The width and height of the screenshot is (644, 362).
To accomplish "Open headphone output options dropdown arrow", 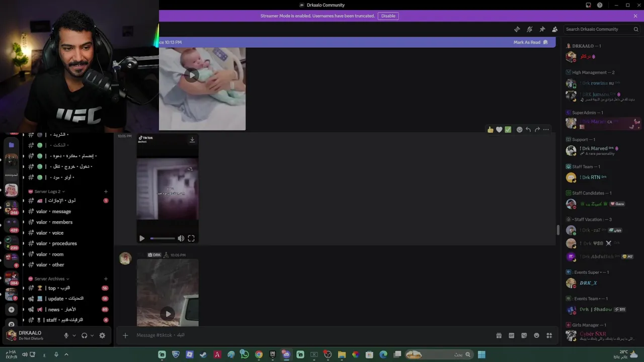I will (x=92, y=335).
